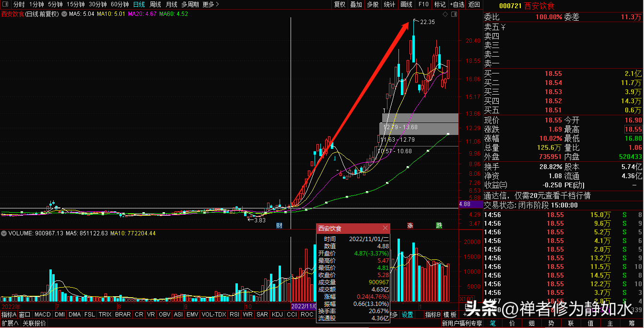Select the CCI indicator tab

[292, 315]
